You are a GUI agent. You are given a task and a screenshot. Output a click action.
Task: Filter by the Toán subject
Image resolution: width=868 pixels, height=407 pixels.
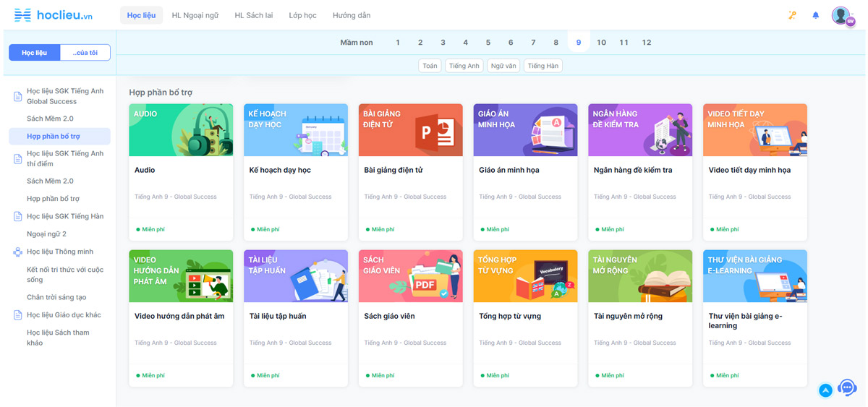[430, 66]
